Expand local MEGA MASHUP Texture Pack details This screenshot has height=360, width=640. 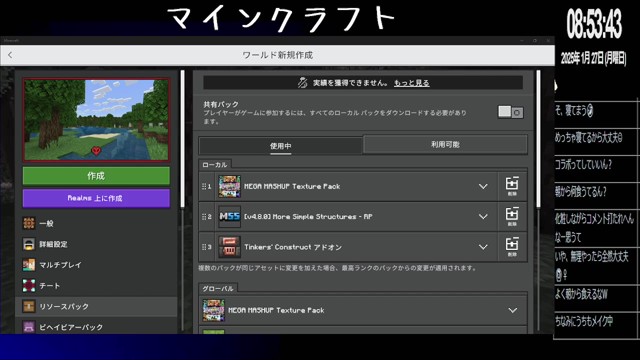point(483,187)
